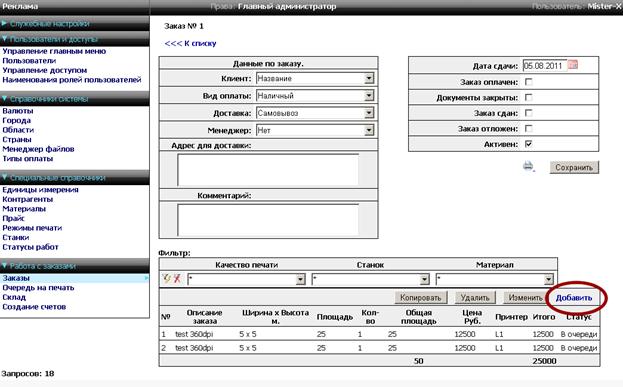
Task: Open Режимы печати
Action: point(32,228)
